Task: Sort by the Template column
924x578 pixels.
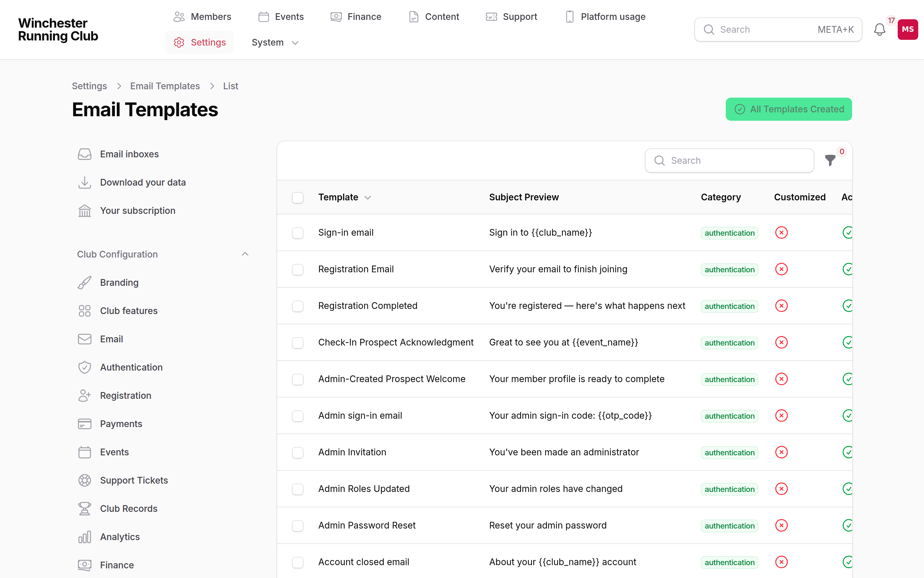Action: pyautogui.click(x=344, y=197)
